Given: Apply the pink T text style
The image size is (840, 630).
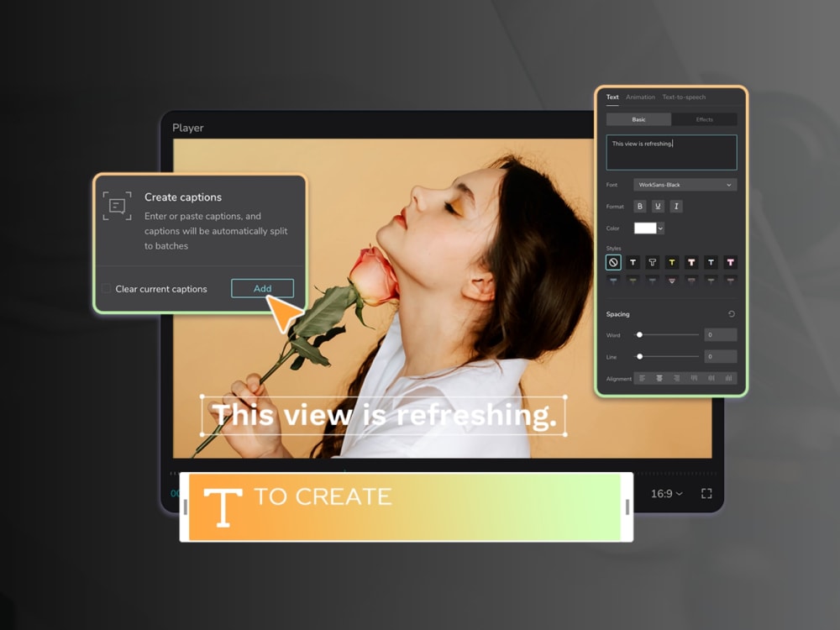Looking at the screenshot, I should [730, 262].
